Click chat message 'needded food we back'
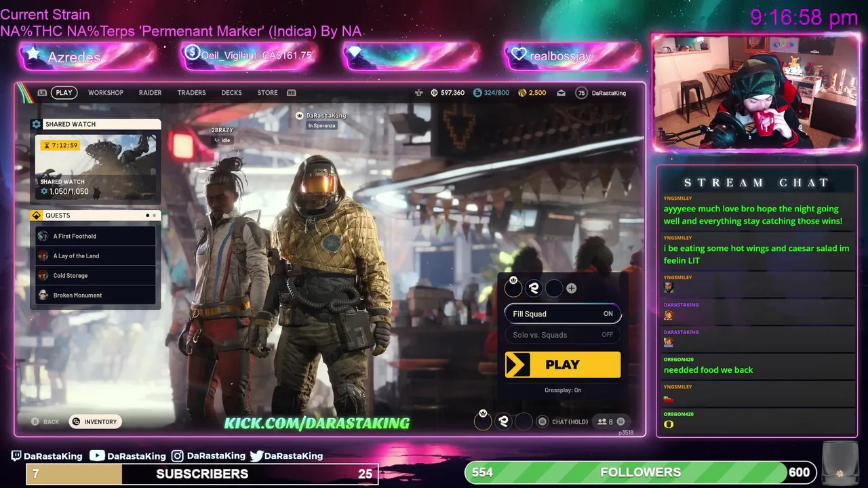This screenshot has width=868, height=488. [708, 369]
